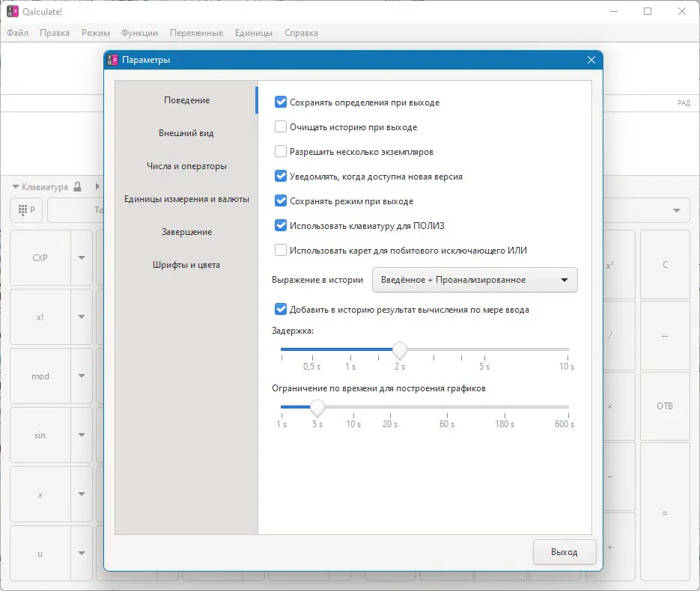This screenshot has height=591, width=700.
Task: Maximize the Qalculate! main window
Action: click(648, 12)
